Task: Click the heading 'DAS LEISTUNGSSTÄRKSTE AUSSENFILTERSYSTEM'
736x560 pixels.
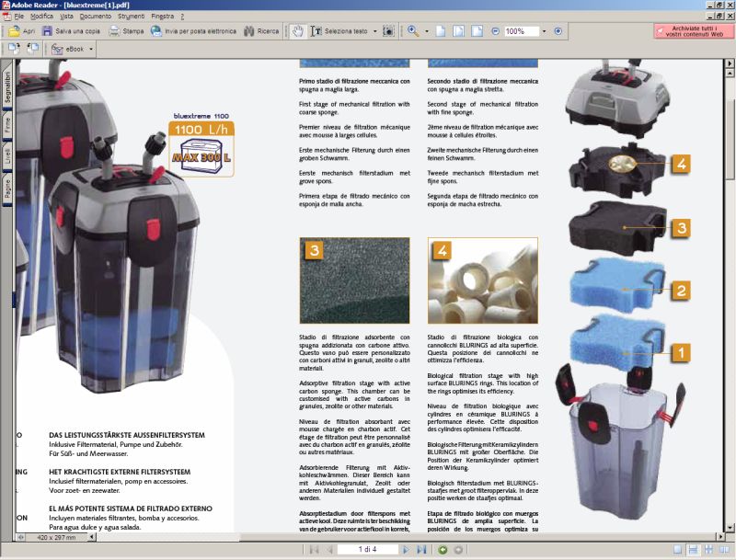Action: 127,435
